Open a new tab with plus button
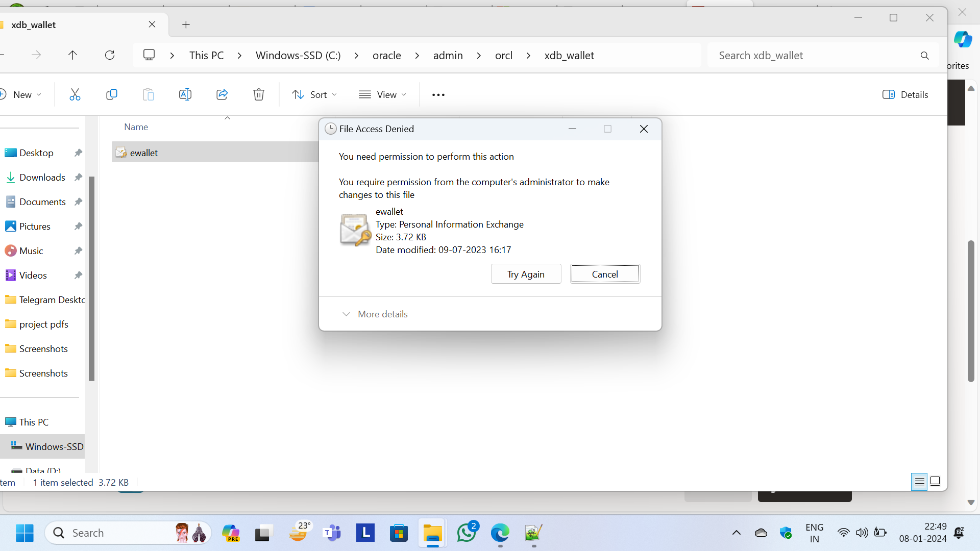 coord(186,24)
